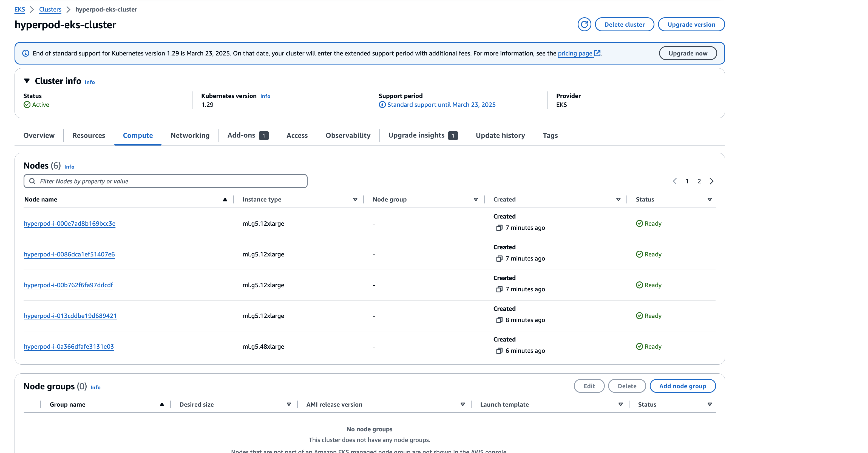Screen dimensions: 868x453
Task: Click external link icon next to pricing page
Action: point(597,53)
